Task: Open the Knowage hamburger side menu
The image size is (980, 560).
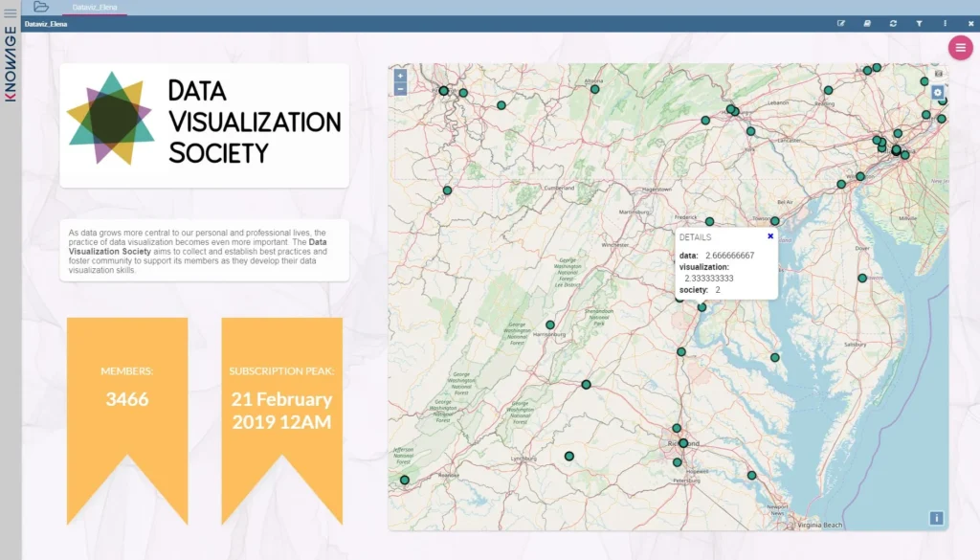Action: (11, 13)
